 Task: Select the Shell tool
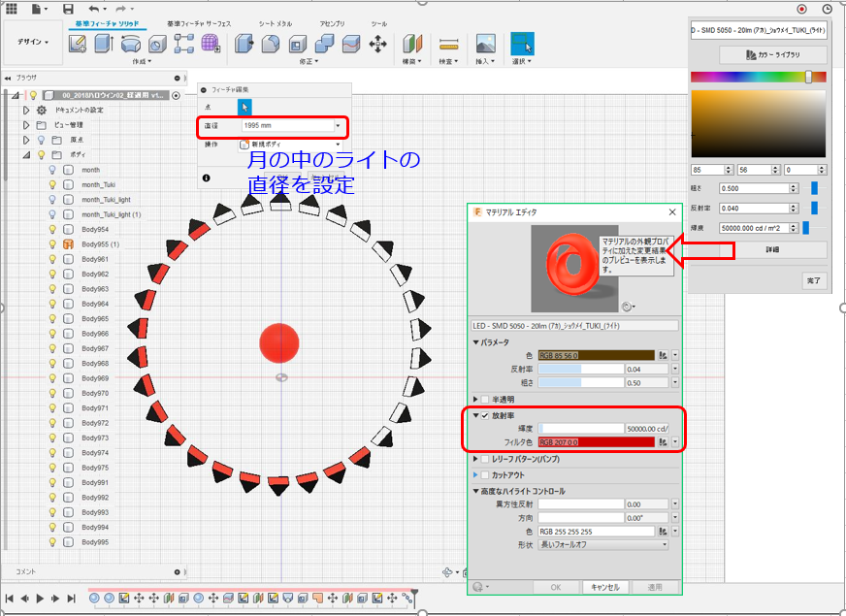[298, 44]
